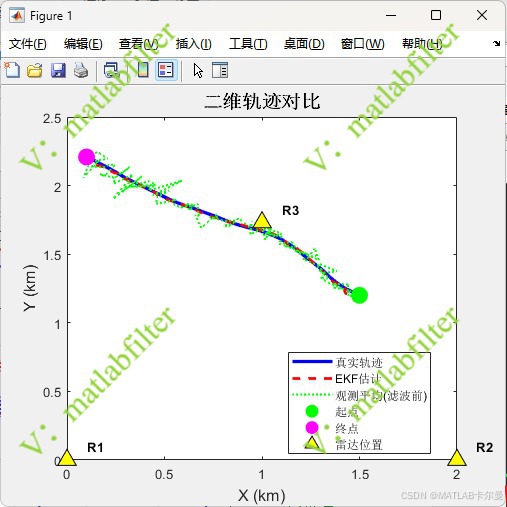
Task: Toggle the Insert Legend toolbar button
Action: click(166, 70)
